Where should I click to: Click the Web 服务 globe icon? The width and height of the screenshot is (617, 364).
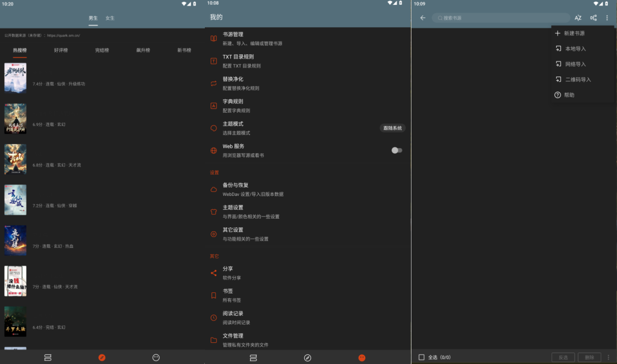pos(213,149)
